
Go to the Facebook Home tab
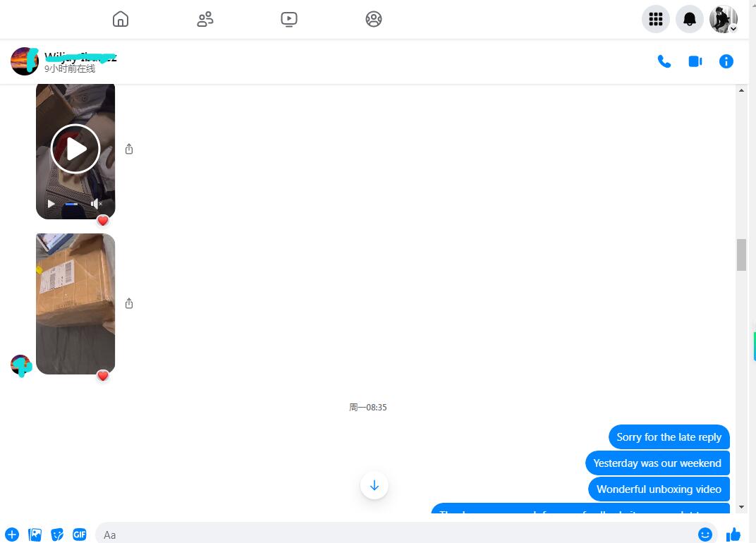coord(121,19)
